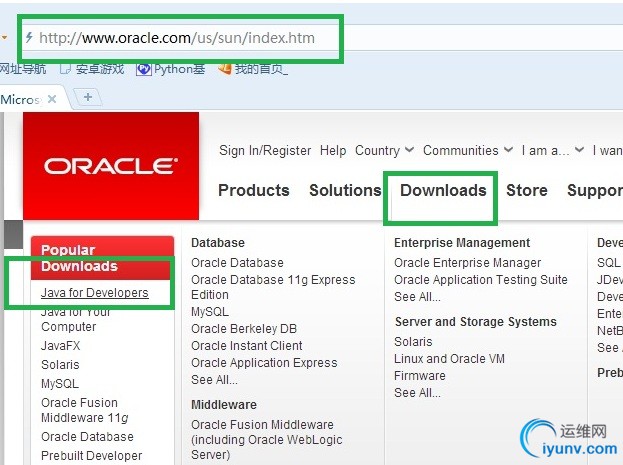Open the Help link
Viewport: 623px width, 465px height.
tap(333, 151)
